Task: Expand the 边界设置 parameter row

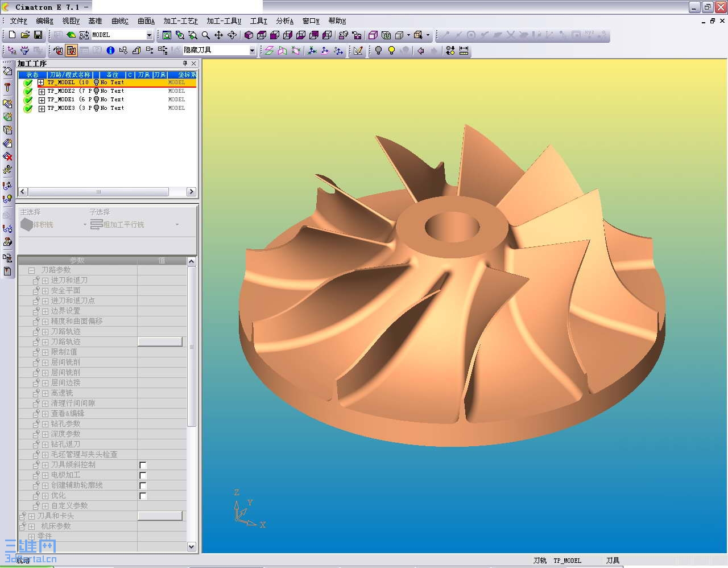Action: point(45,311)
